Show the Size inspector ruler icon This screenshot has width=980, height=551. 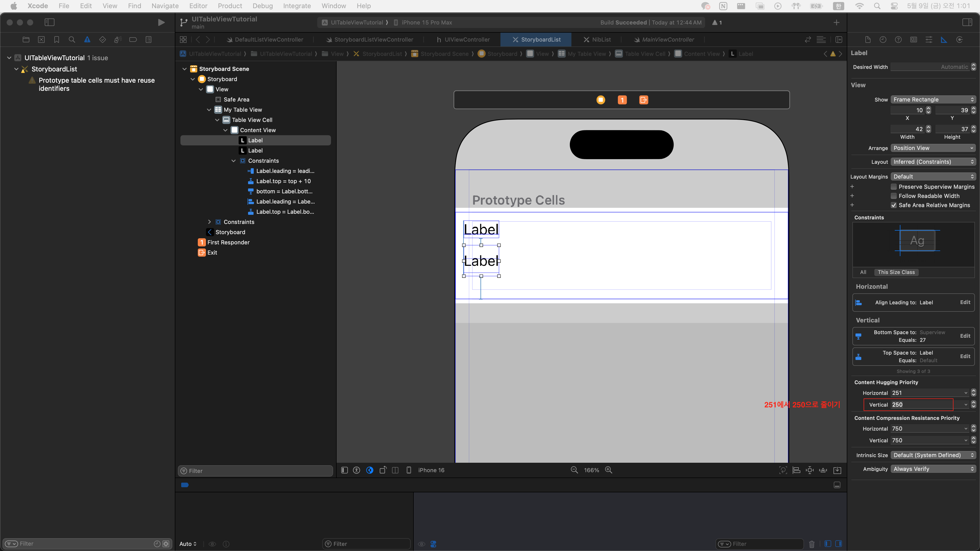(944, 40)
